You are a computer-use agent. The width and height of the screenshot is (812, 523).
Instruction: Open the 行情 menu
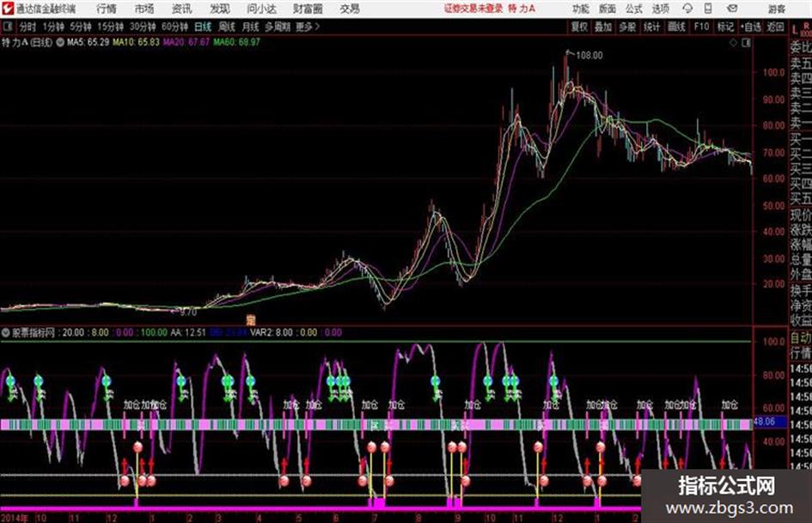click(107, 9)
